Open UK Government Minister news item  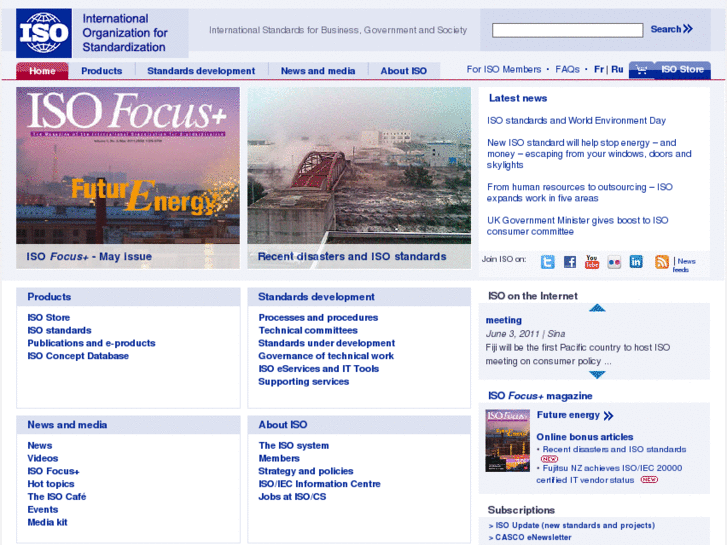tap(577, 226)
